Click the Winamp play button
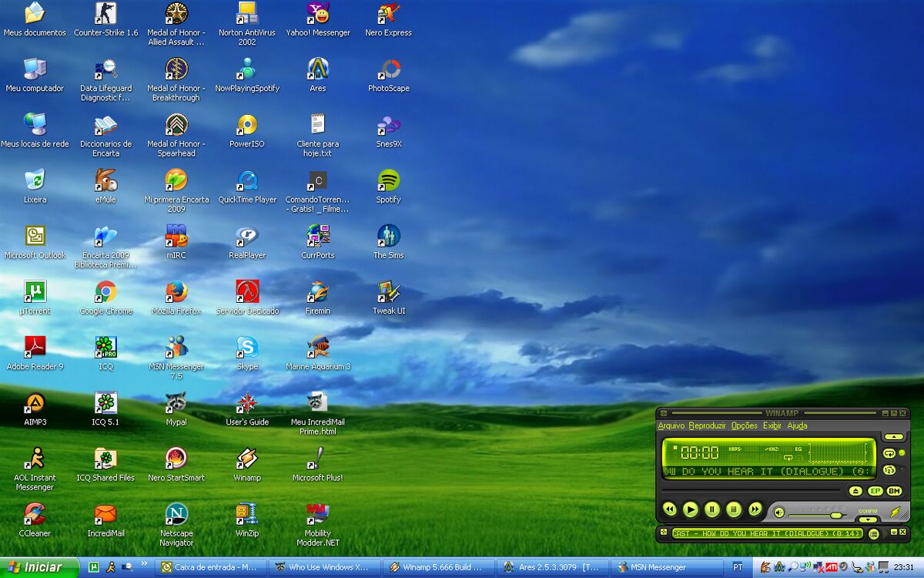This screenshot has height=578, width=924. pos(691,509)
